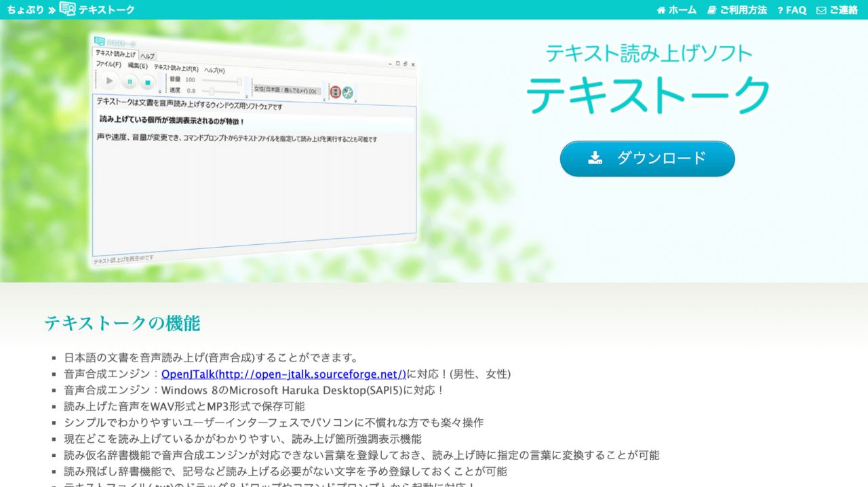This screenshot has width=868, height=487.
Task: Click the third preview line 声や速度、音量が変更でき
Action: (x=237, y=138)
